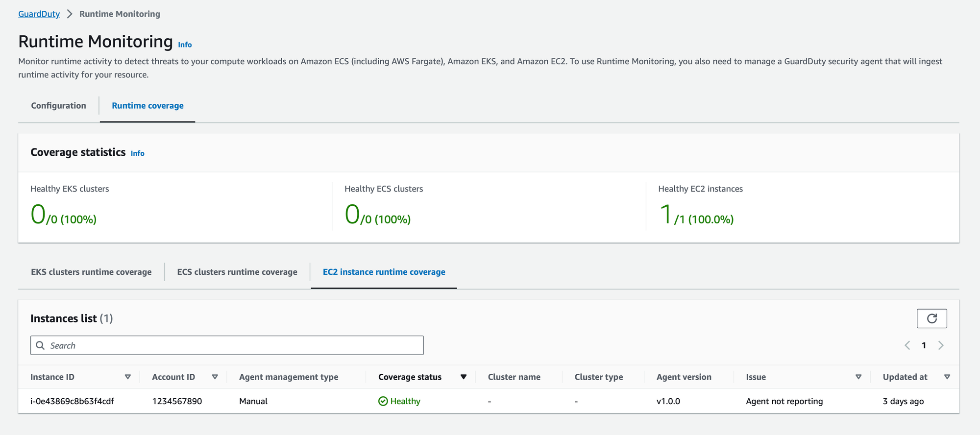Image resolution: width=980 pixels, height=435 pixels.
Task: Click the refresh instances list button
Action: [931, 318]
